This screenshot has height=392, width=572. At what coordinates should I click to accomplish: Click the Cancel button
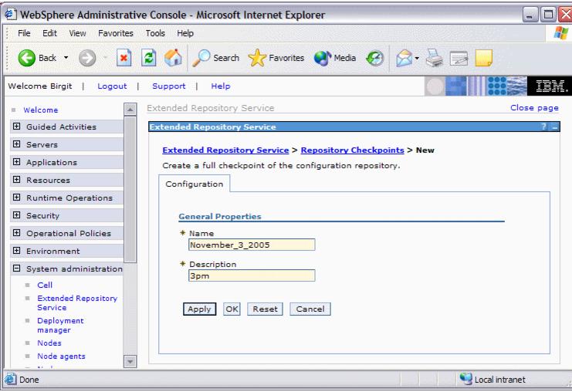click(x=310, y=309)
